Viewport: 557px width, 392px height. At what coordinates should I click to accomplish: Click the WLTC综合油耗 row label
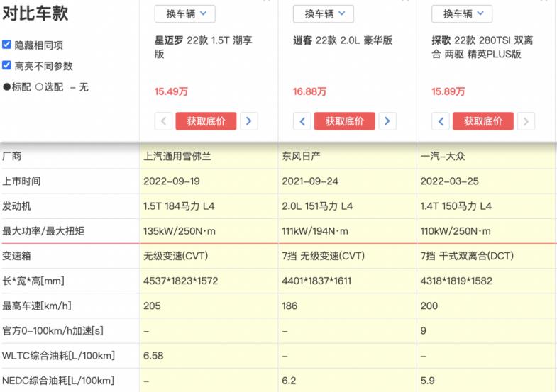click(59, 355)
